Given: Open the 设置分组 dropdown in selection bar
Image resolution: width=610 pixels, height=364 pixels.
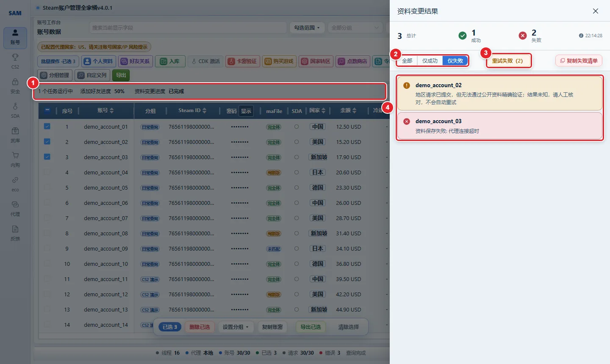Looking at the screenshot, I should pyautogui.click(x=236, y=327).
